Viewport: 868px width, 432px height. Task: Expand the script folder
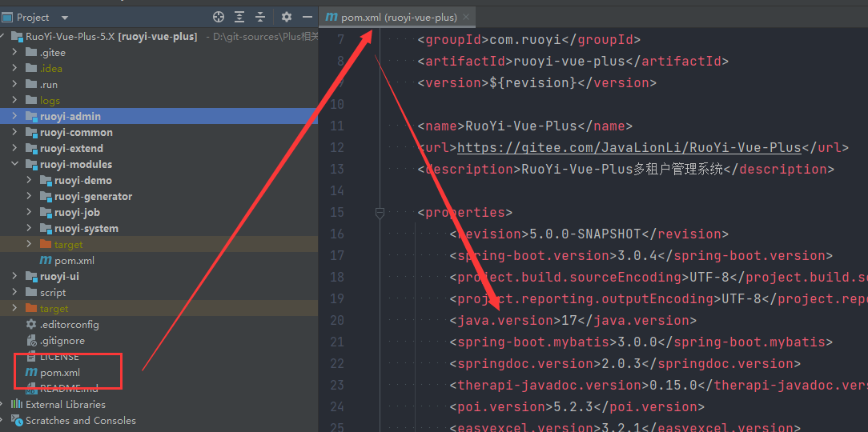coord(15,293)
